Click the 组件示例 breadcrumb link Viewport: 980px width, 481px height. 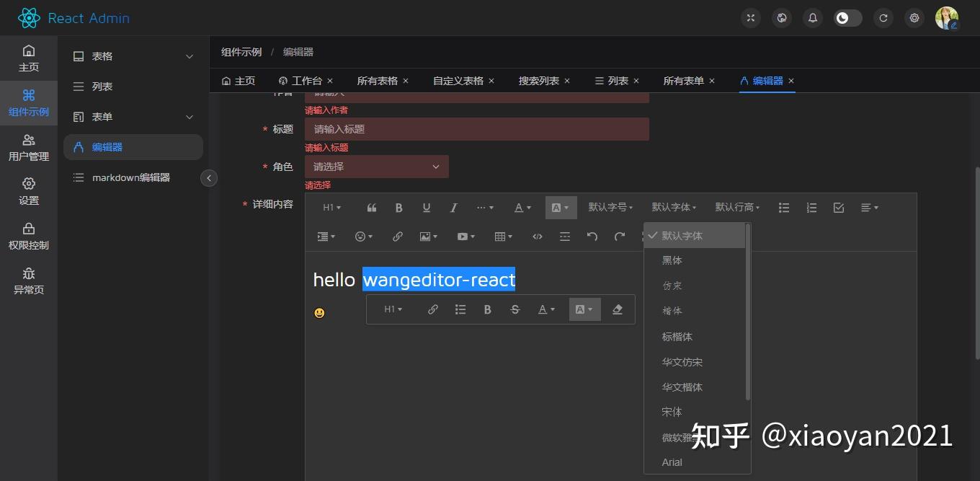click(x=241, y=51)
